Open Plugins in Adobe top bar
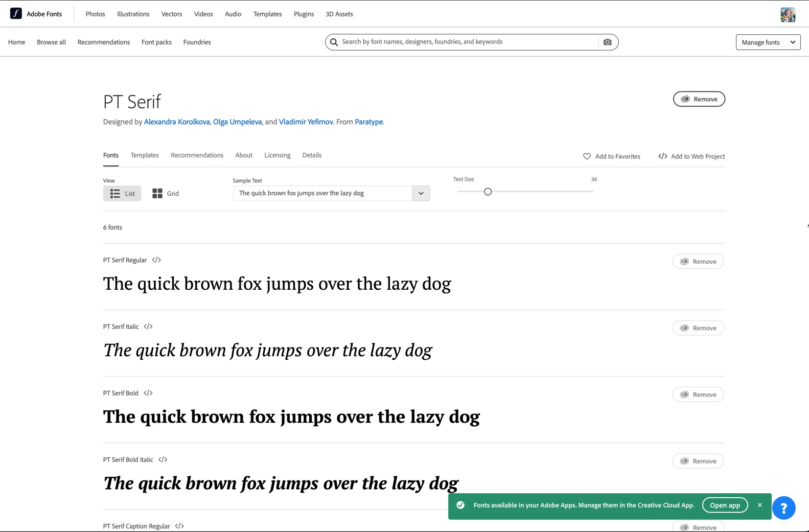The image size is (809, 532). (303, 14)
